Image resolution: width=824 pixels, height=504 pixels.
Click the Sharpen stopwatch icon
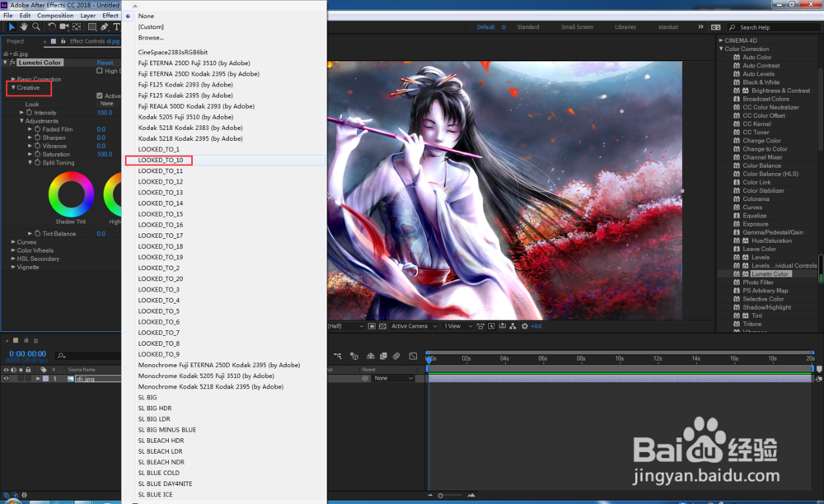click(x=38, y=138)
